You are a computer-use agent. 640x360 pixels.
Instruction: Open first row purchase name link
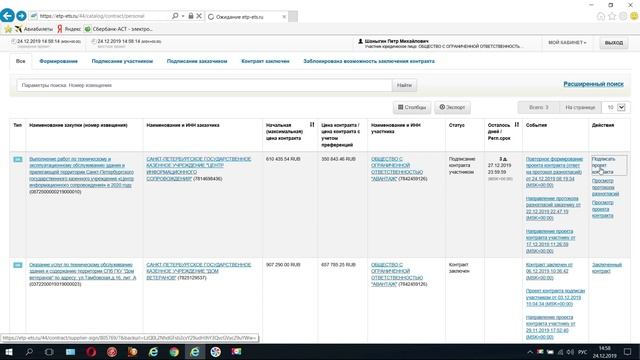click(x=81, y=172)
